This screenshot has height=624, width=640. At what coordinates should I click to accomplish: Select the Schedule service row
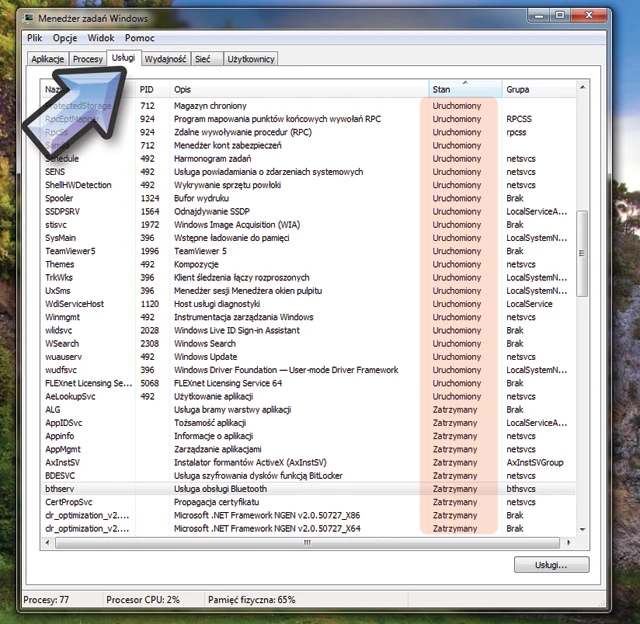click(308, 159)
